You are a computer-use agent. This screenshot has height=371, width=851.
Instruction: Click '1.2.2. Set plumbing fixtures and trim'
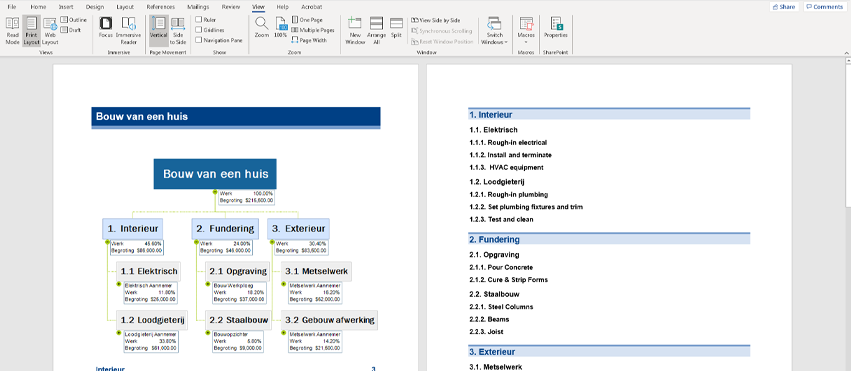(x=526, y=207)
